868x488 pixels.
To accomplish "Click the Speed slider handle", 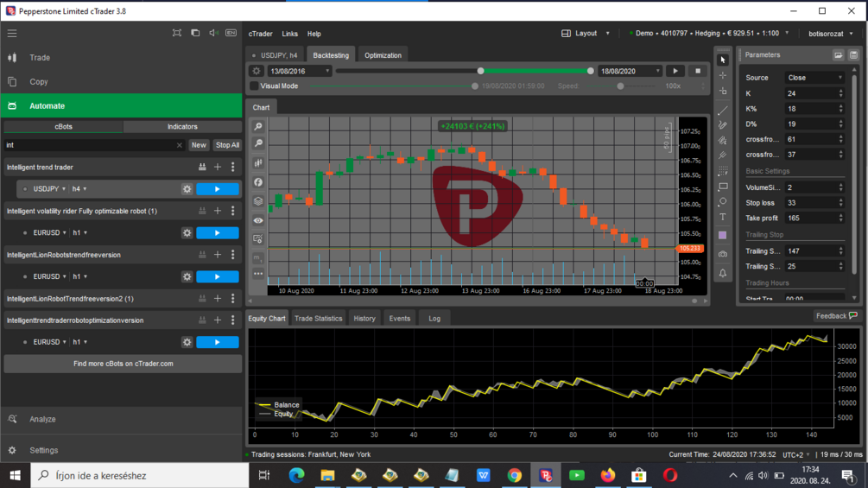I will [x=620, y=86].
